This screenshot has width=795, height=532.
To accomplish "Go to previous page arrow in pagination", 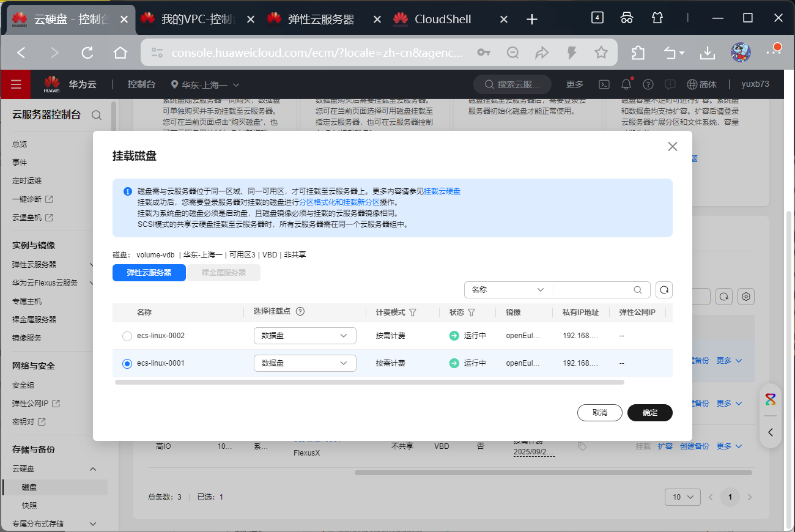I will pos(711,497).
